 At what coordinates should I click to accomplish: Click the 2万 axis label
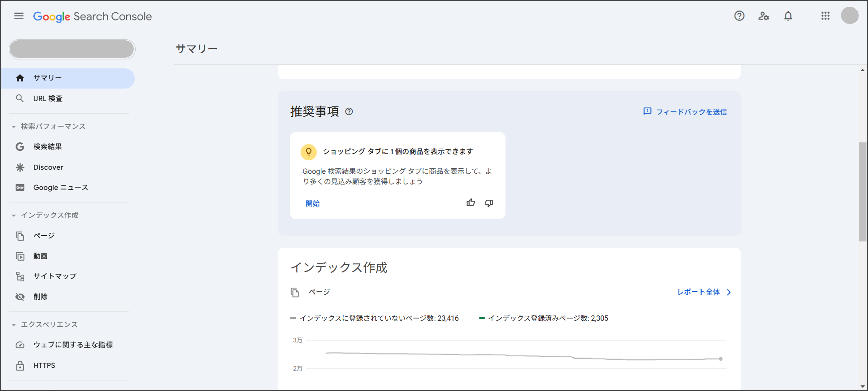297,369
